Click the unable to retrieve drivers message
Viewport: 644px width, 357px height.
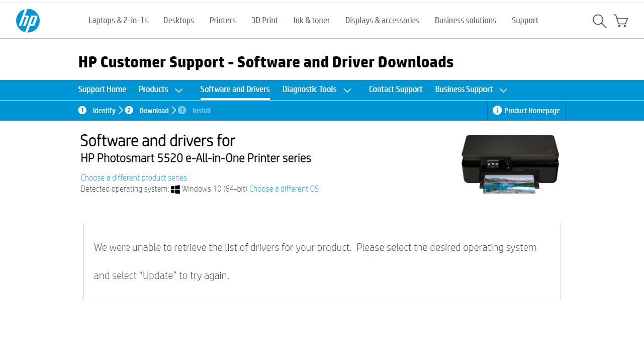pyautogui.click(x=315, y=261)
